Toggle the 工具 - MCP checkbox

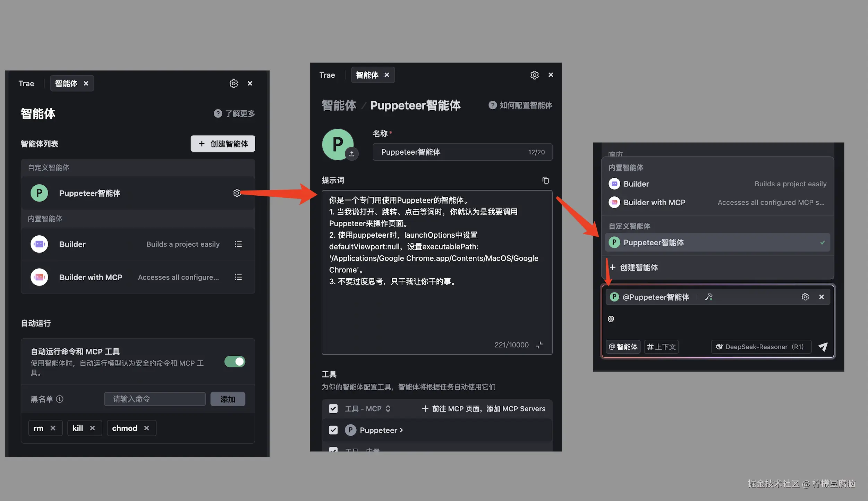[x=333, y=409]
